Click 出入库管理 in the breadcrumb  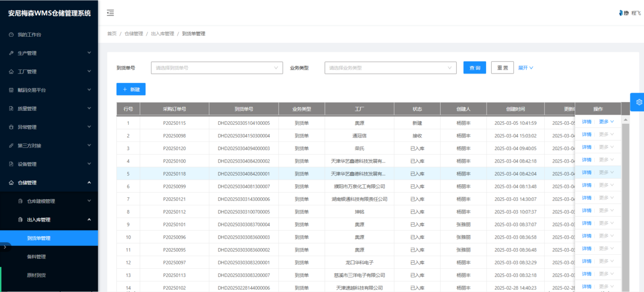tap(163, 34)
